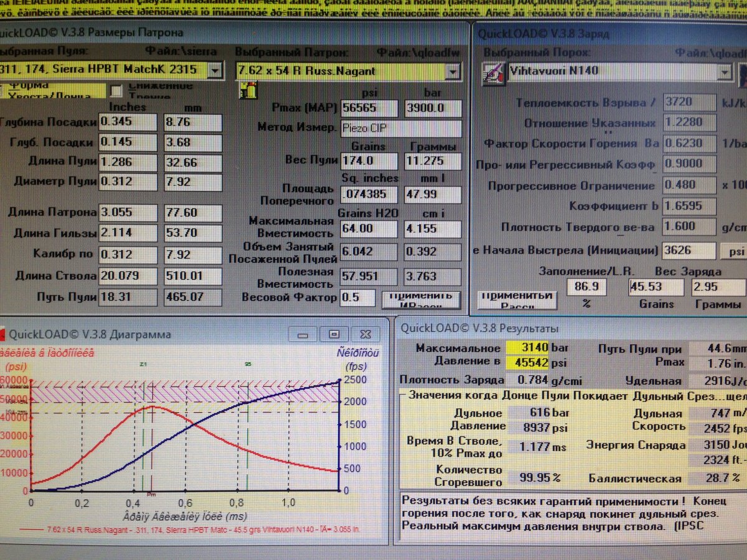Click the cartridge data icon under the Russ.Nagant dropdown
The height and width of the screenshot is (560, 747).
coord(248,91)
